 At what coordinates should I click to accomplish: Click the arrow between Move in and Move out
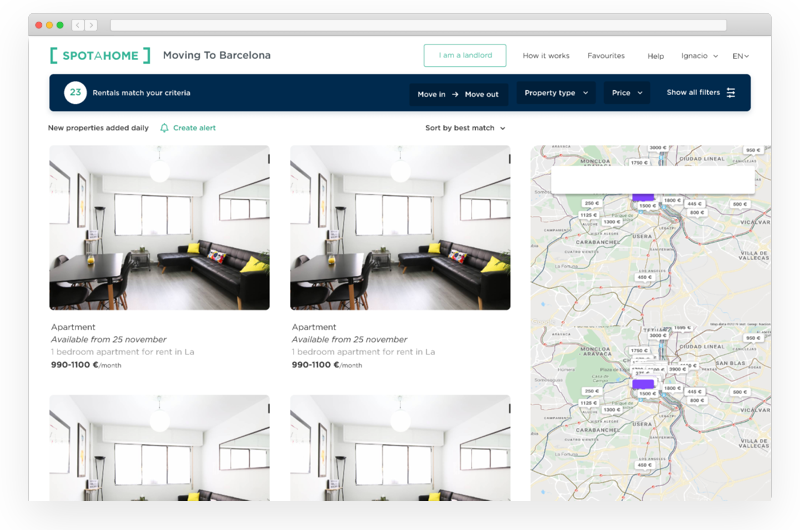[455, 94]
